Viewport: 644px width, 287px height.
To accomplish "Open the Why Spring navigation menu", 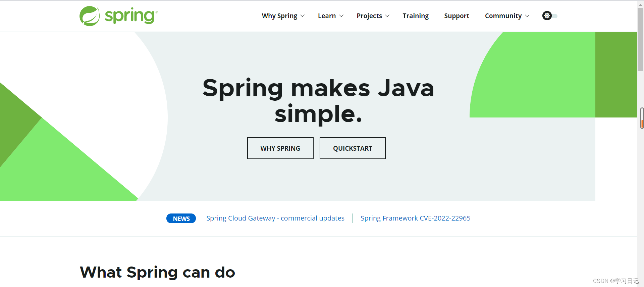I will click(x=279, y=16).
